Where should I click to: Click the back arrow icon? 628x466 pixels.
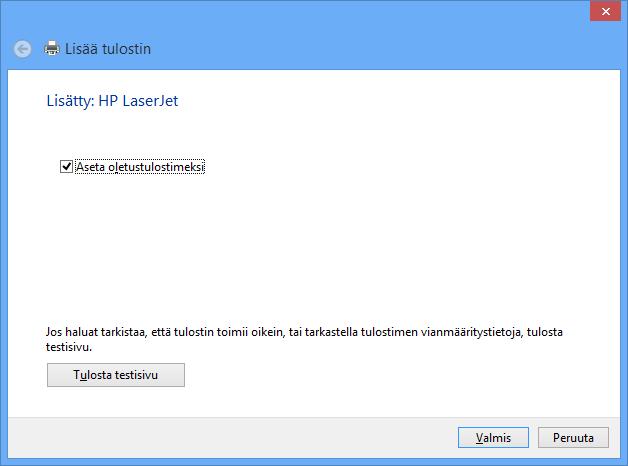(22, 49)
